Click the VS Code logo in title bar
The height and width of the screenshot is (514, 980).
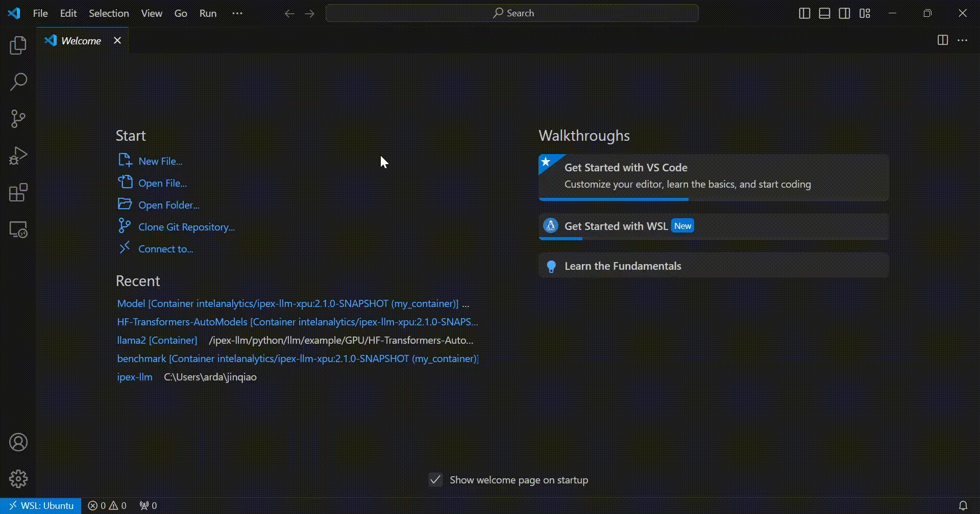[14, 13]
